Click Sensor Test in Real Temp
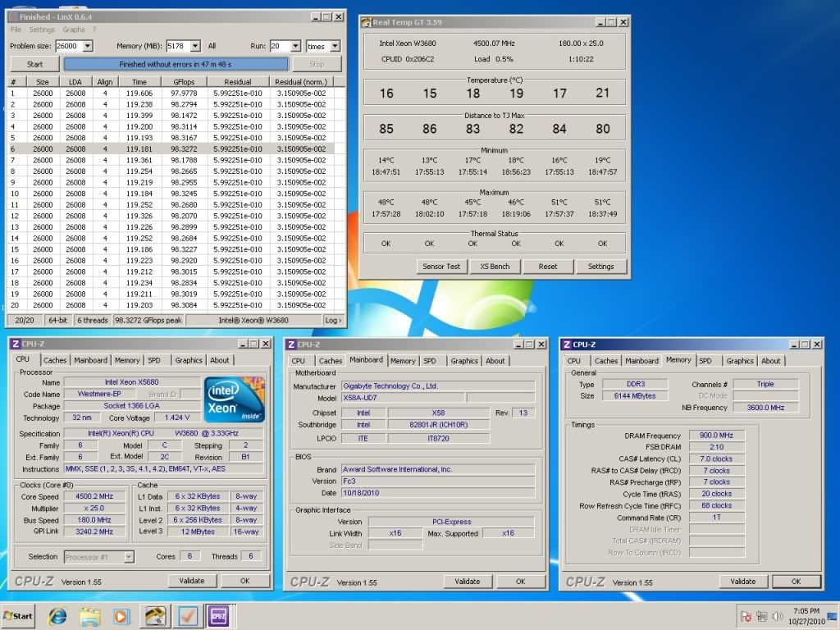The image size is (840, 630). tap(441, 267)
